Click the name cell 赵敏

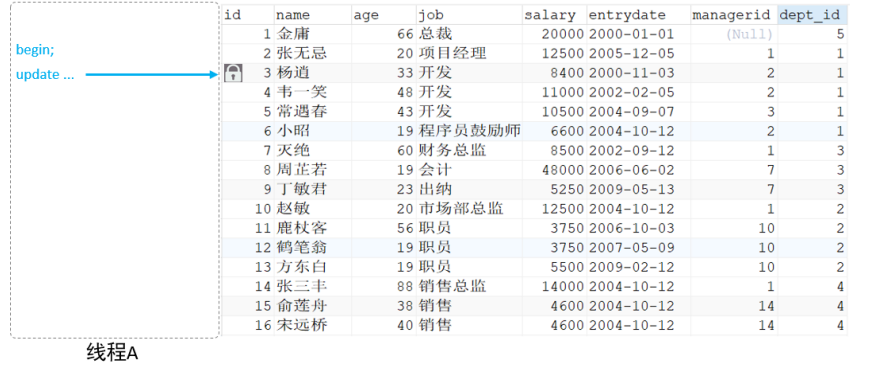313,209
